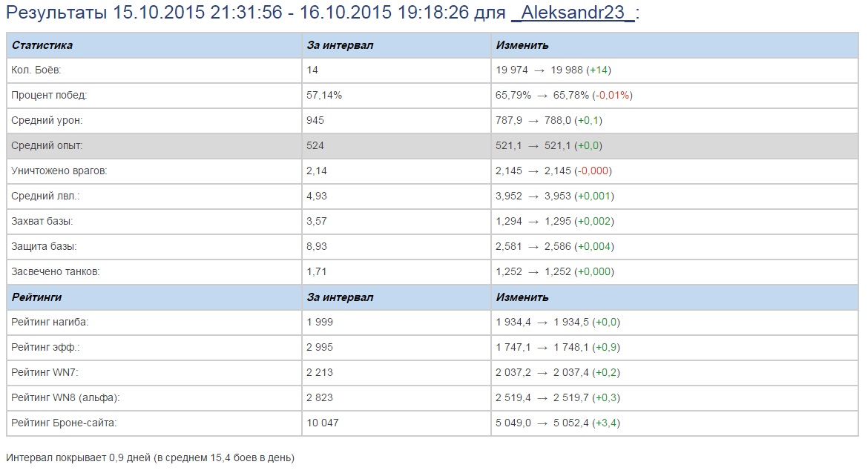Image resolution: width=868 pixels, height=476 pixels.
Task: Click the Рейтинг эфф. interval value 2 995
Action: [320, 348]
